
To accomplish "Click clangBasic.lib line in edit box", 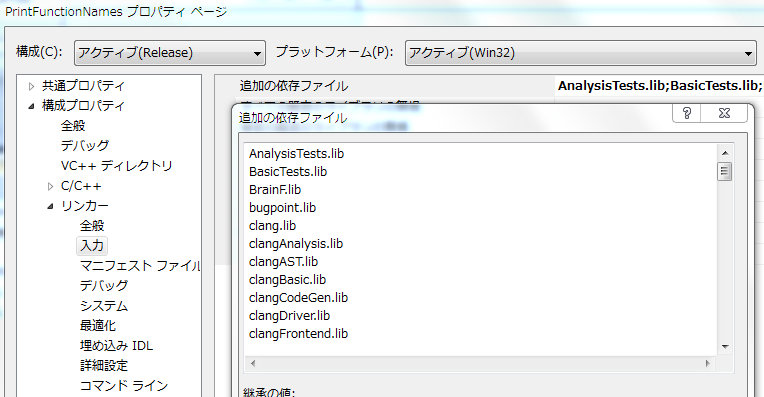I will click(x=287, y=280).
